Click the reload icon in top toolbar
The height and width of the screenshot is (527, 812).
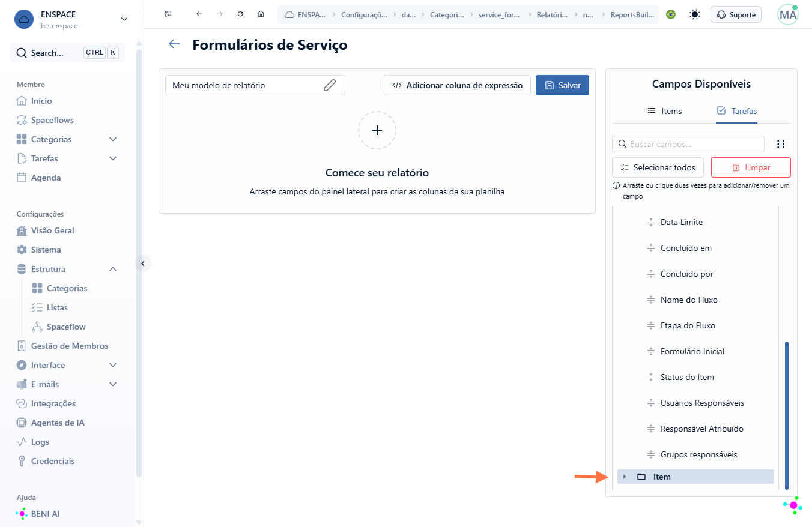point(240,14)
